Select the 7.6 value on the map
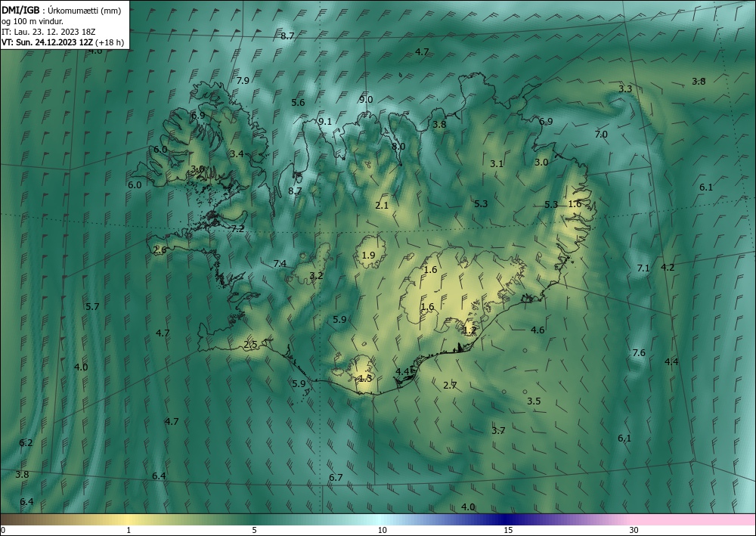Screen dimensions: 756x536 (639, 353)
